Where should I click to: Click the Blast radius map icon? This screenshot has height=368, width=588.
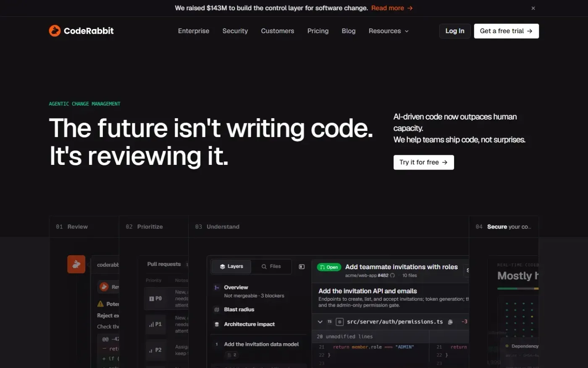(x=217, y=310)
